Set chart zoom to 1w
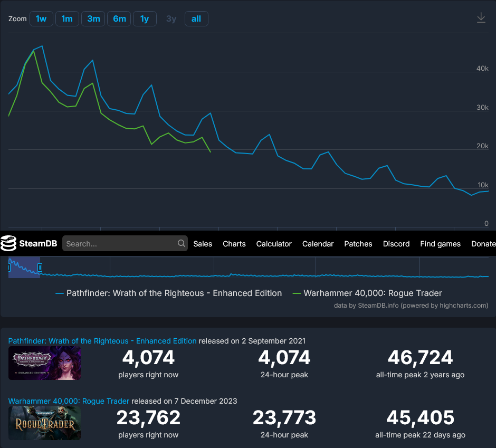This screenshot has width=496, height=448. pyautogui.click(x=41, y=19)
